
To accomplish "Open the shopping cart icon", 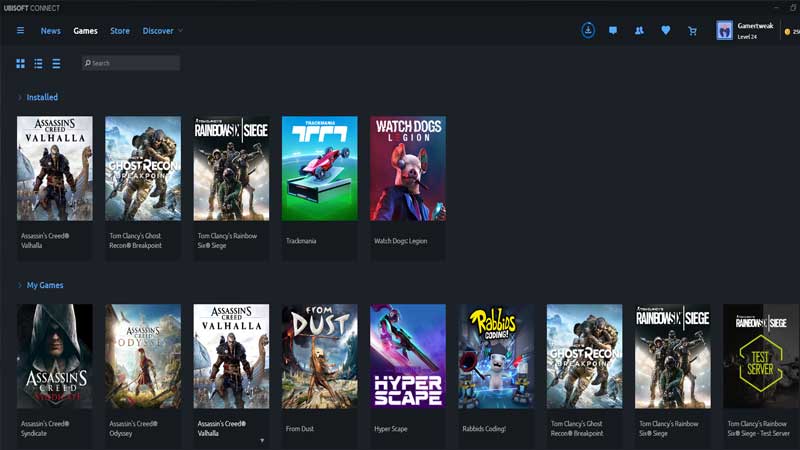I will [692, 31].
